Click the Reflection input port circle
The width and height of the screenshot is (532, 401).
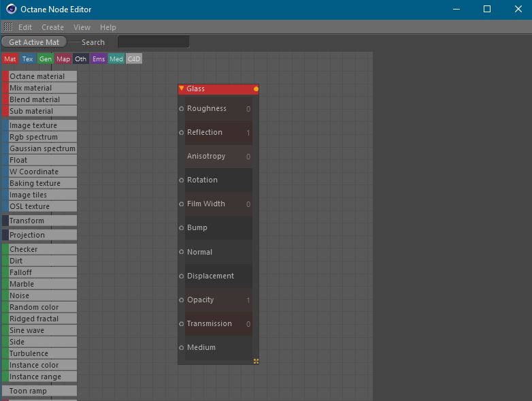(181, 133)
